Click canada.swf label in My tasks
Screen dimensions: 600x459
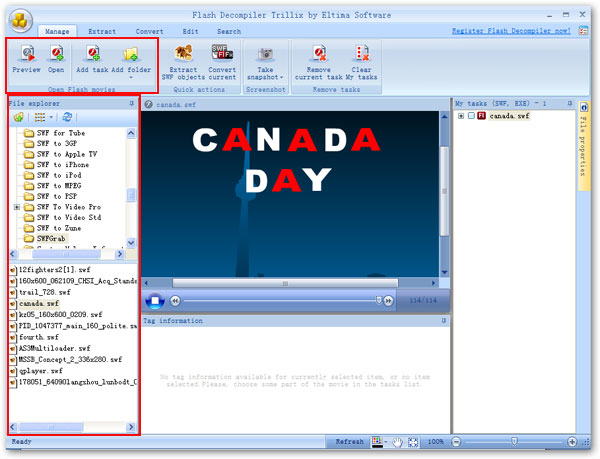tap(509, 116)
